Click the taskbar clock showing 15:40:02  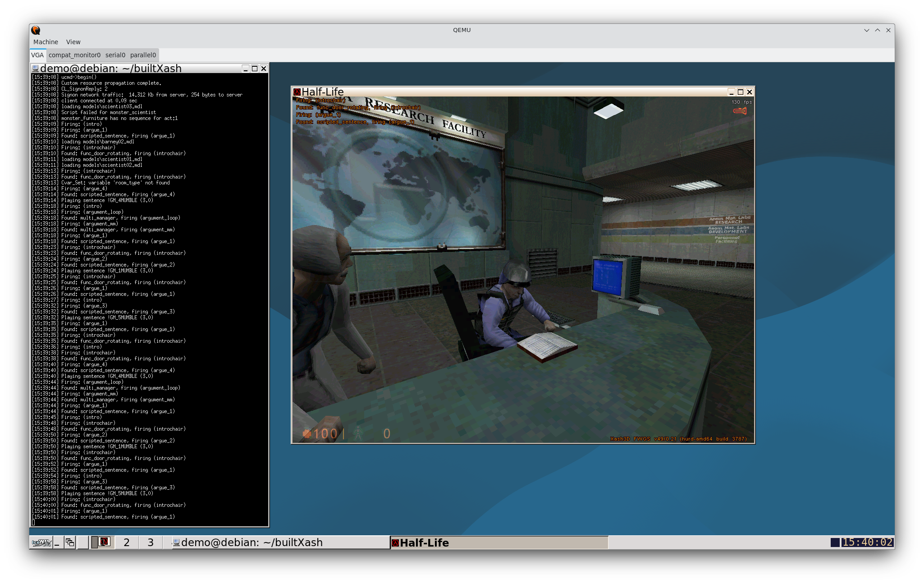[867, 542]
